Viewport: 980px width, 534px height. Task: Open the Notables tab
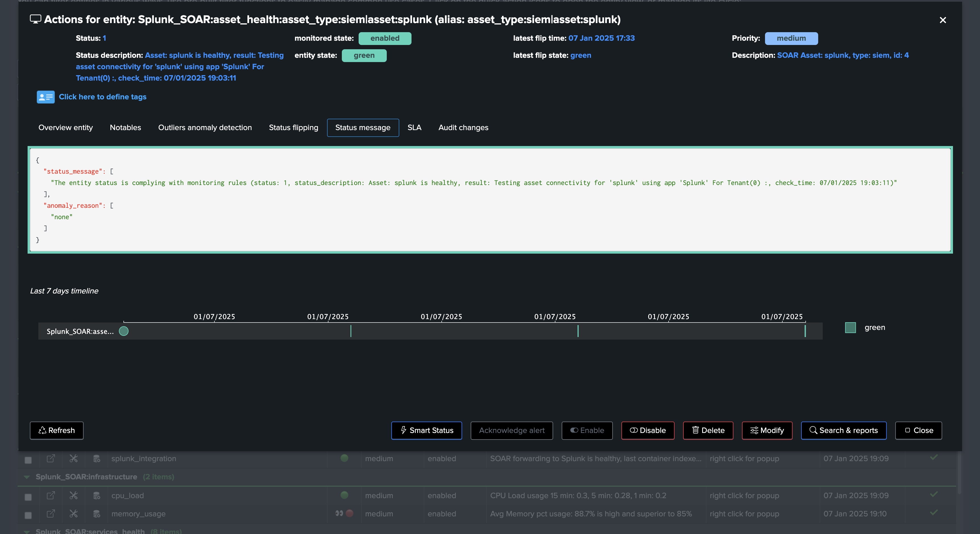pyautogui.click(x=125, y=128)
